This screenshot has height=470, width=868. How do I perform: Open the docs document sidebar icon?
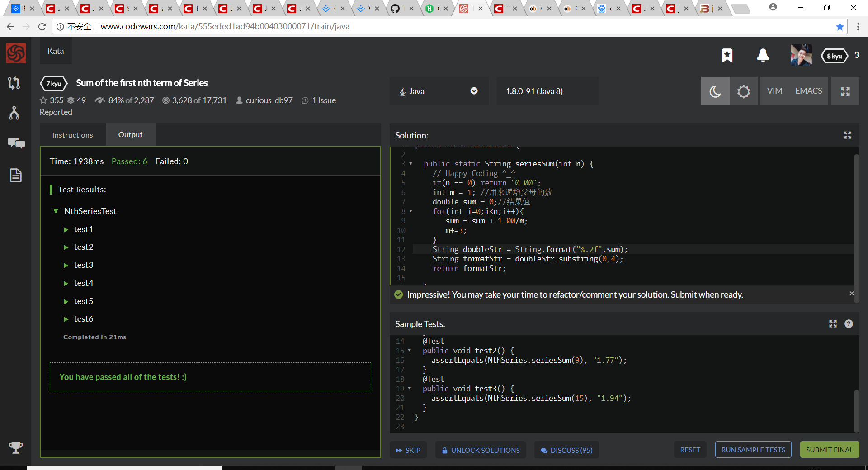16,175
